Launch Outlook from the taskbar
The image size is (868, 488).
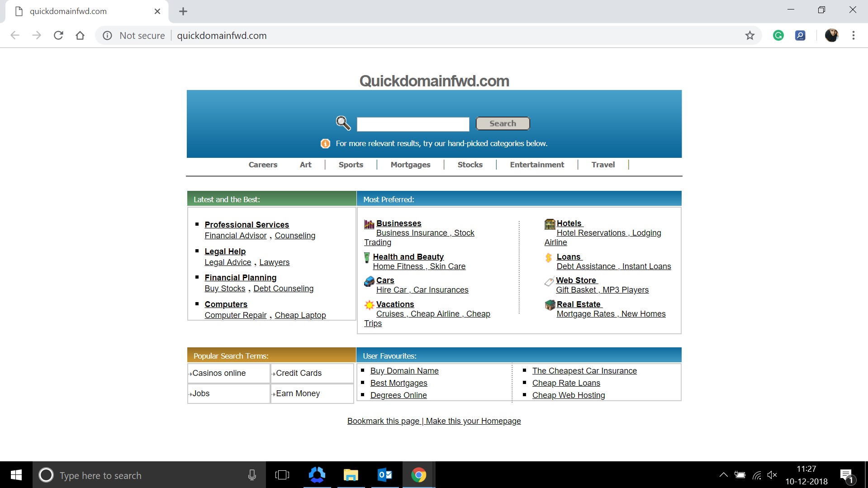coord(384,475)
